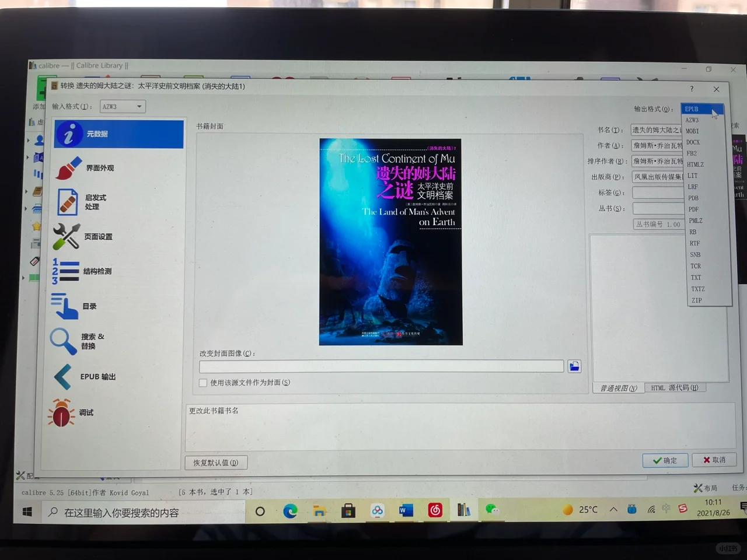Click the Windows taskbar search box
This screenshot has height=560, width=747.
click(144, 512)
